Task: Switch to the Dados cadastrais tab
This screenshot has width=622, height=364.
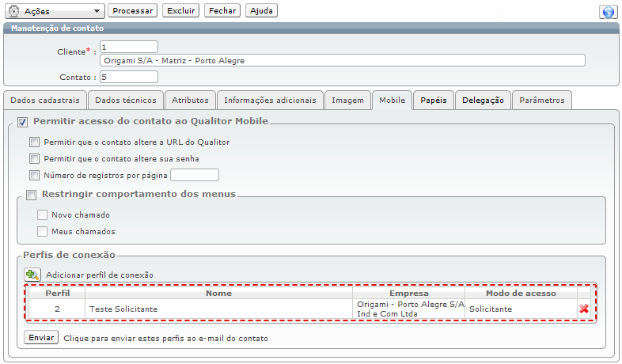Action: (45, 100)
